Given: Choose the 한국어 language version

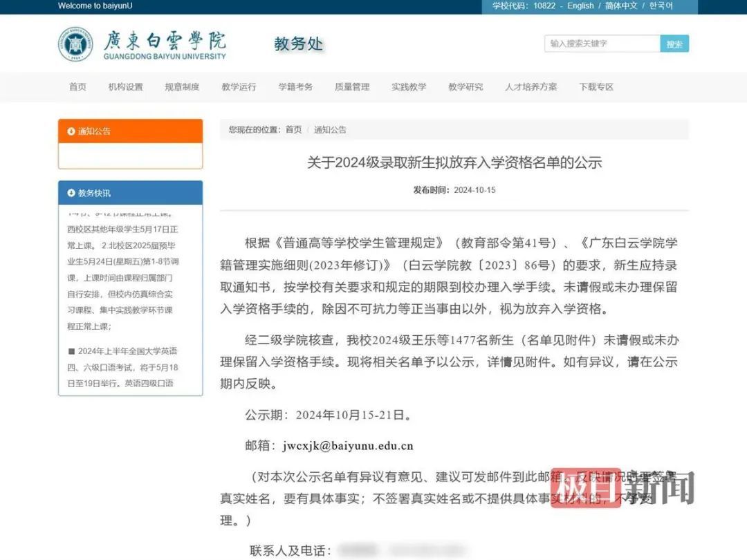Looking at the screenshot, I should point(661,6).
